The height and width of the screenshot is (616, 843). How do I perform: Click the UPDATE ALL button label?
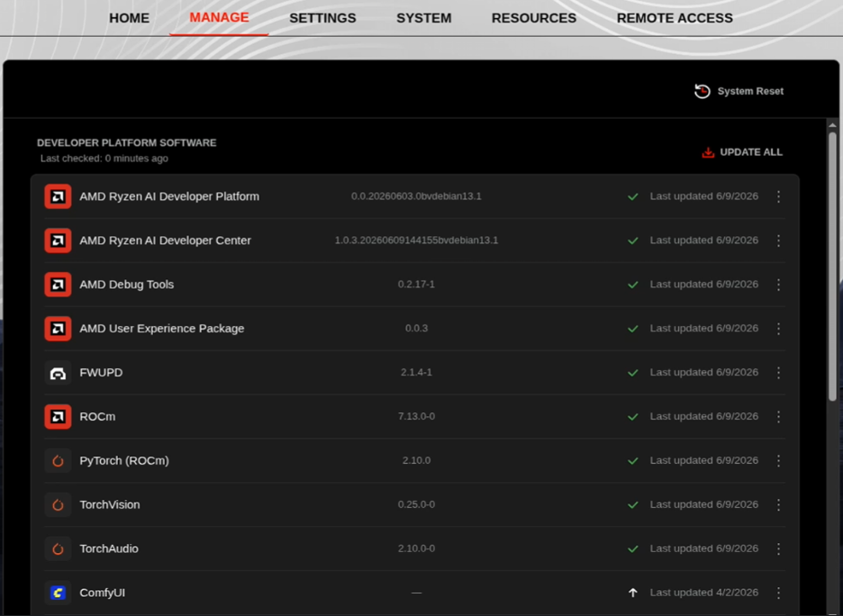click(751, 152)
